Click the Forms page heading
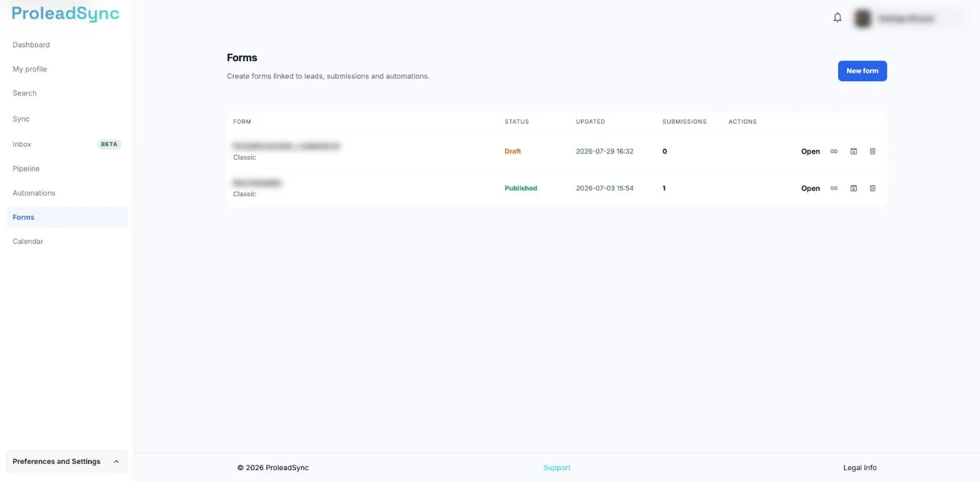The width and height of the screenshot is (980, 482). (242, 58)
